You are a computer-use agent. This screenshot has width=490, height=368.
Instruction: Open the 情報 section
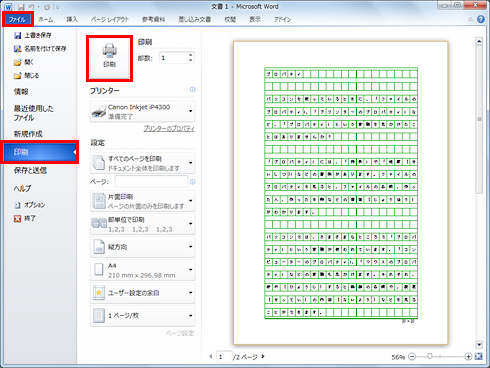(x=21, y=91)
